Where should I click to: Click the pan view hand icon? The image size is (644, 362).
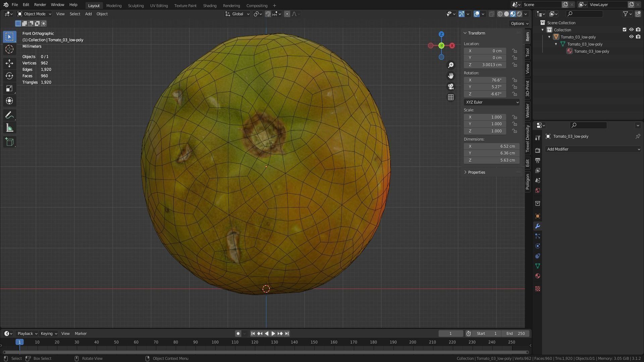click(451, 76)
